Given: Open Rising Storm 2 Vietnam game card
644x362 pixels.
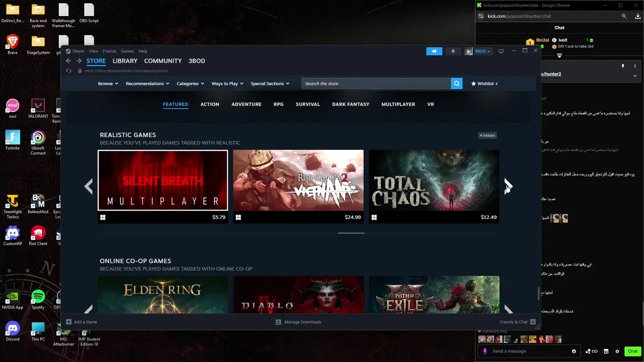Looking at the screenshot, I should [298, 187].
